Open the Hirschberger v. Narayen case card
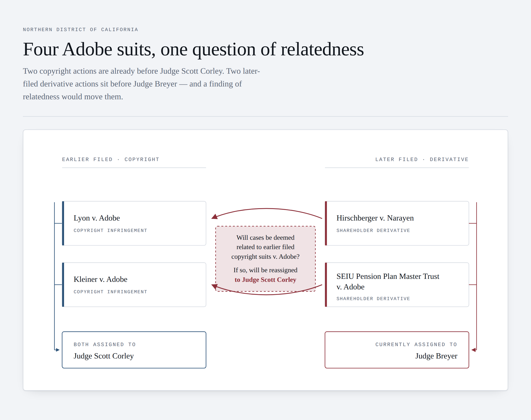 tap(397, 223)
